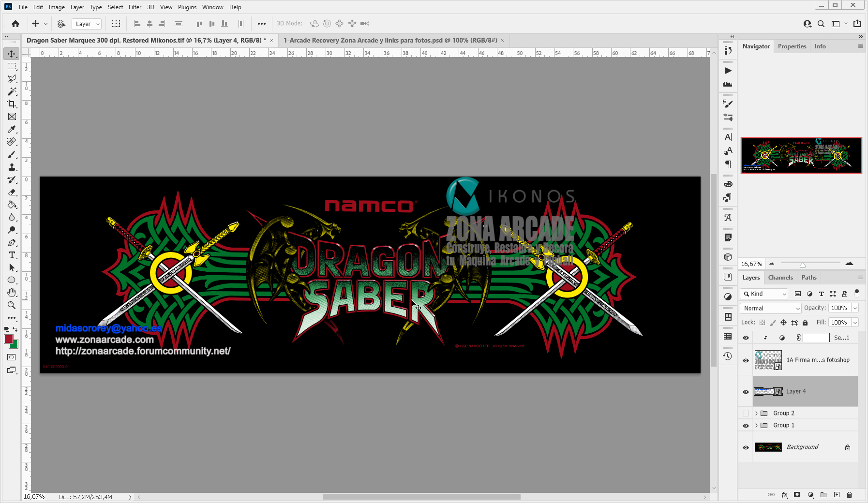Toggle visibility of Layer 4
This screenshot has height=503, width=868.
746,392
